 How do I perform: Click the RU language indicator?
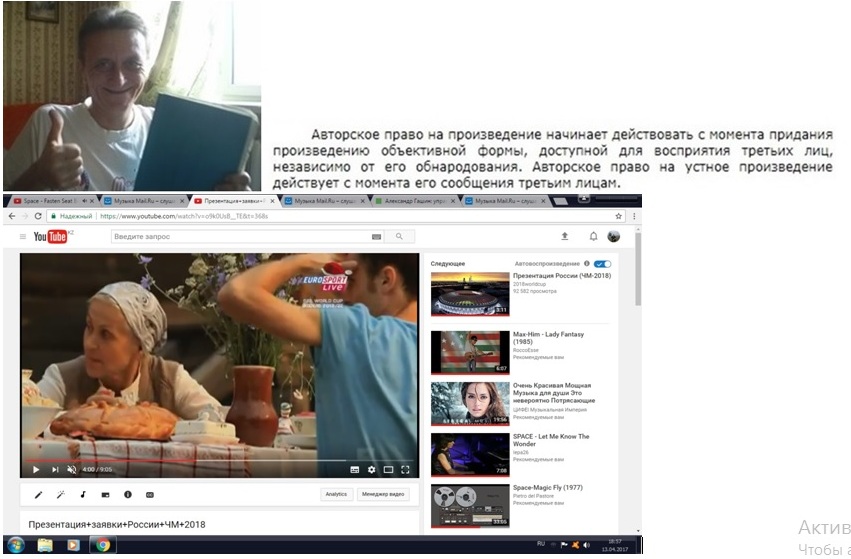click(541, 544)
